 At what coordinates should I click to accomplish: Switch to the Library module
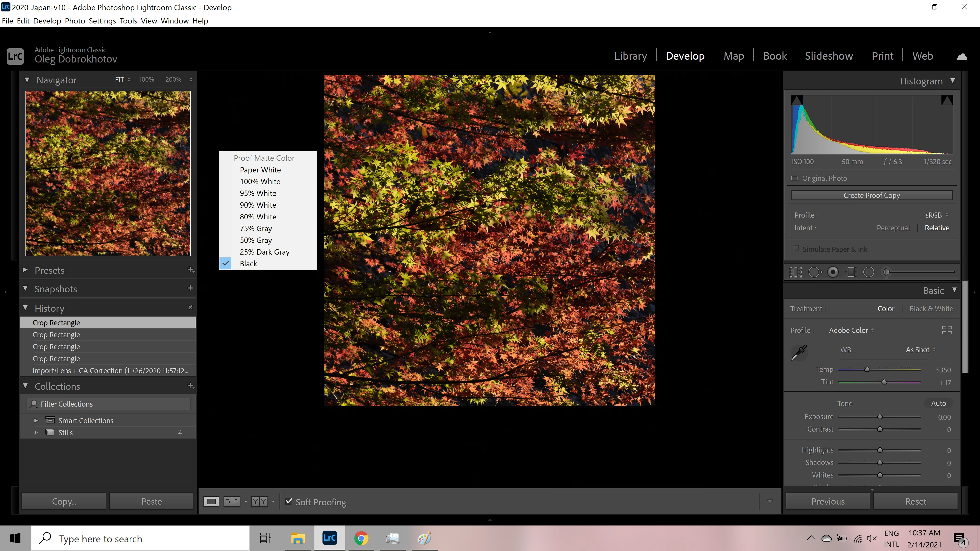pos(630,56)
